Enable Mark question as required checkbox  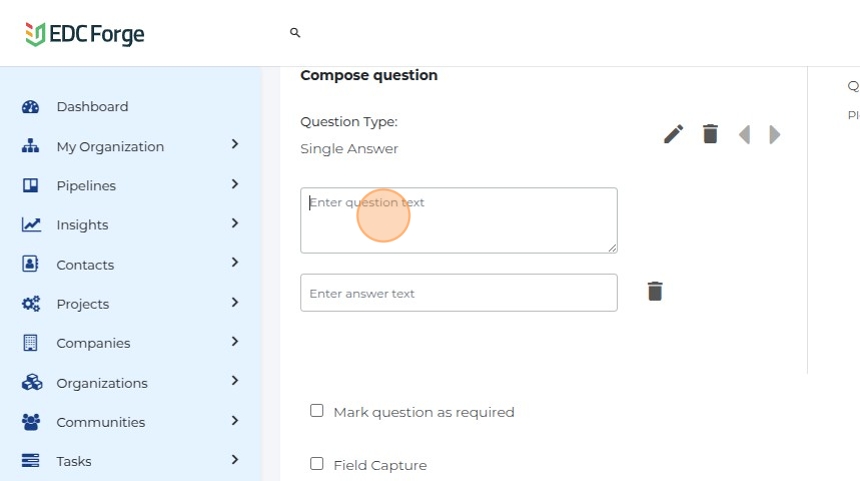click(317, 411)
